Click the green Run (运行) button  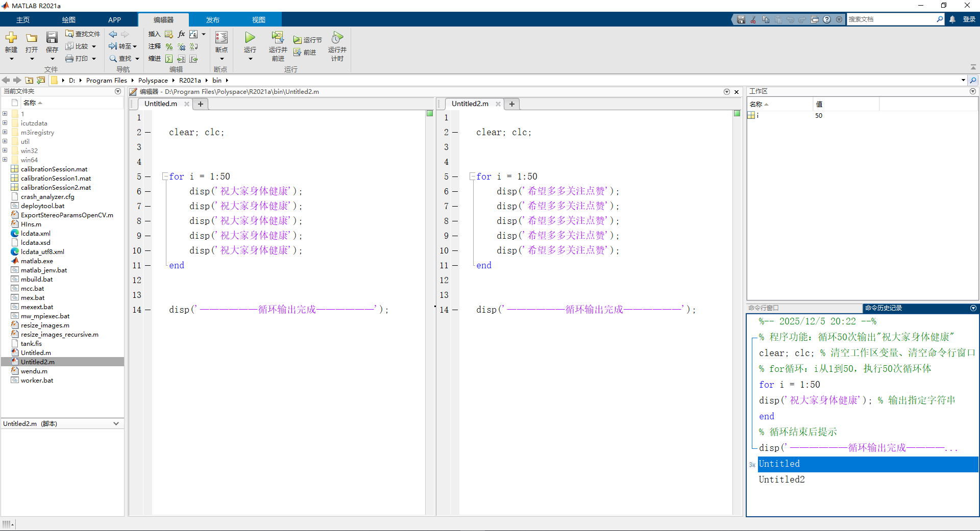[x=250, y=38]
